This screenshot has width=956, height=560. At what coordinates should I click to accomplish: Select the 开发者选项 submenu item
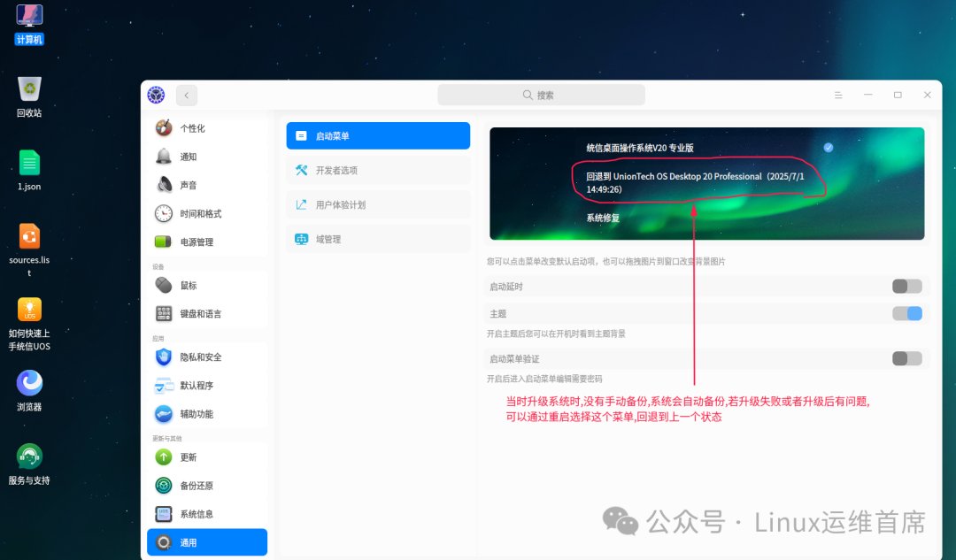tap(378, 170)
